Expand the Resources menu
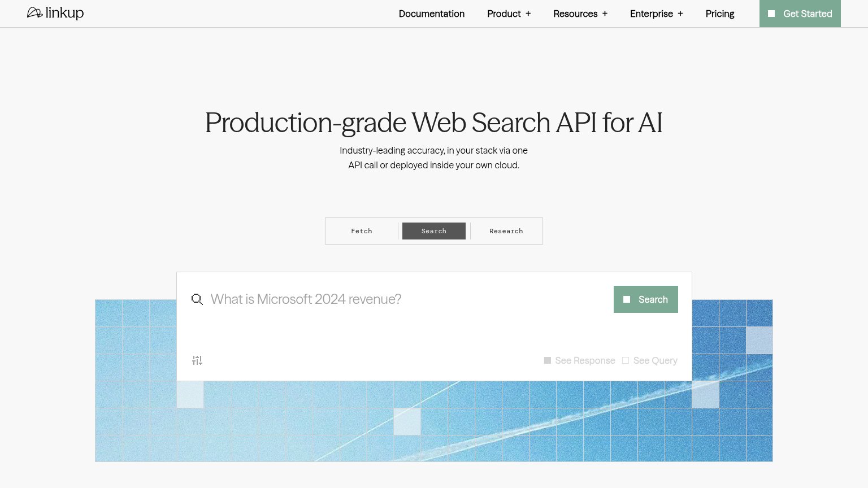Viewport: 868px width, 488px height. [580, 14]
